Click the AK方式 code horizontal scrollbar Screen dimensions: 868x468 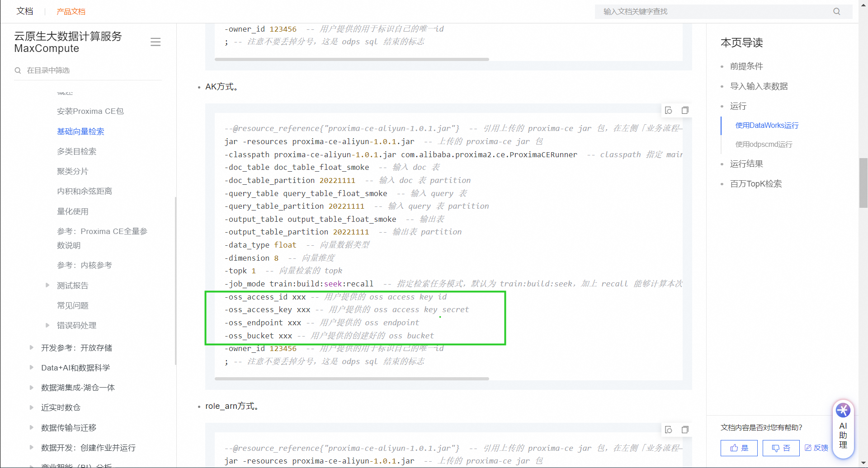pyautogui.click(x=352, y=379)
